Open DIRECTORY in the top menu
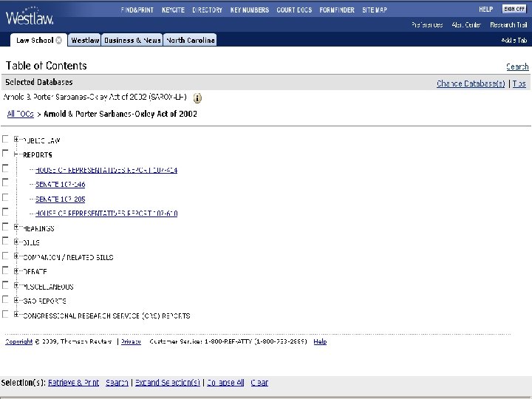The width and height of the screenshot is (532, 399). (x=207, y=10)
